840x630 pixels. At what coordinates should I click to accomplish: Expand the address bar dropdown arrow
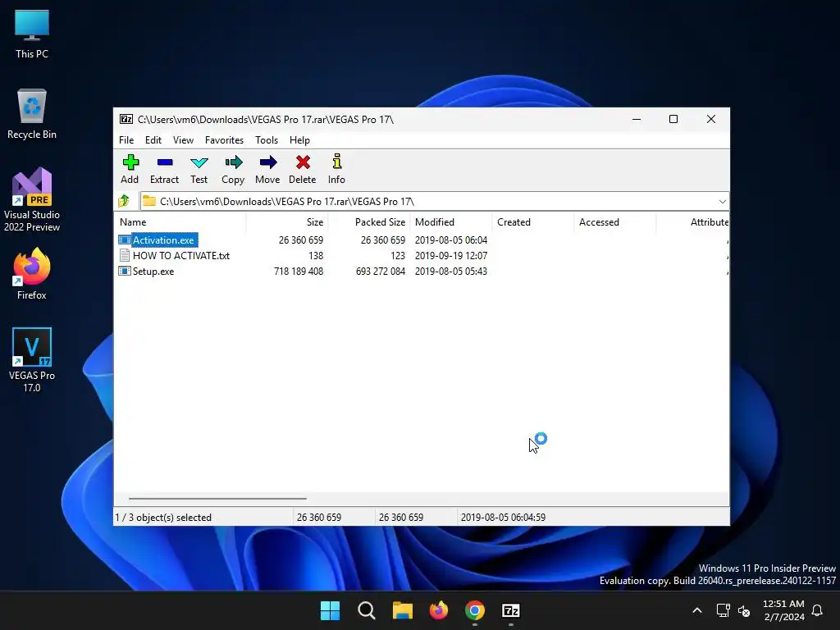click(x=722, y=202)
